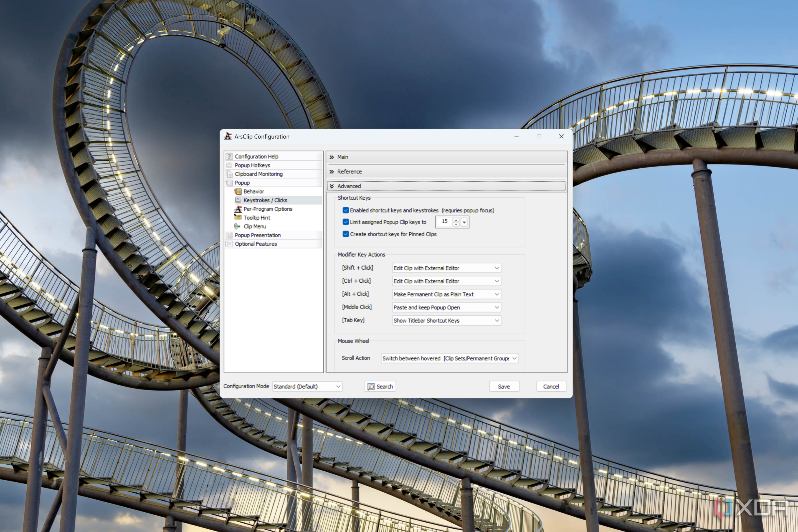This screenshot has height=532, width=798.
Task: Toggle Enabled shortcut keys and keystrokes checkbox
Action: point(346,210)
